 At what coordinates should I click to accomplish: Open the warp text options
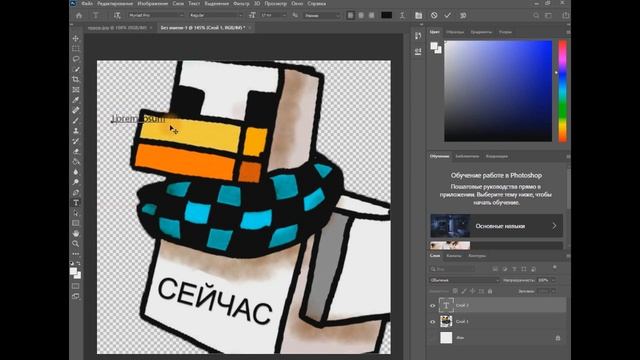click(402, 16)
